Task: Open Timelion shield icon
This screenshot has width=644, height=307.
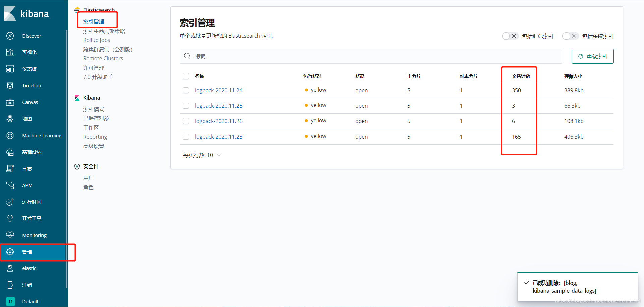Action: 10,86
